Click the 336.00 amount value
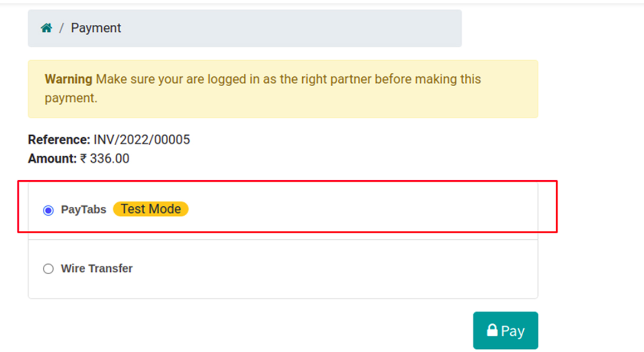This screenshot has height=352, width=644. [x=110, y=158]
